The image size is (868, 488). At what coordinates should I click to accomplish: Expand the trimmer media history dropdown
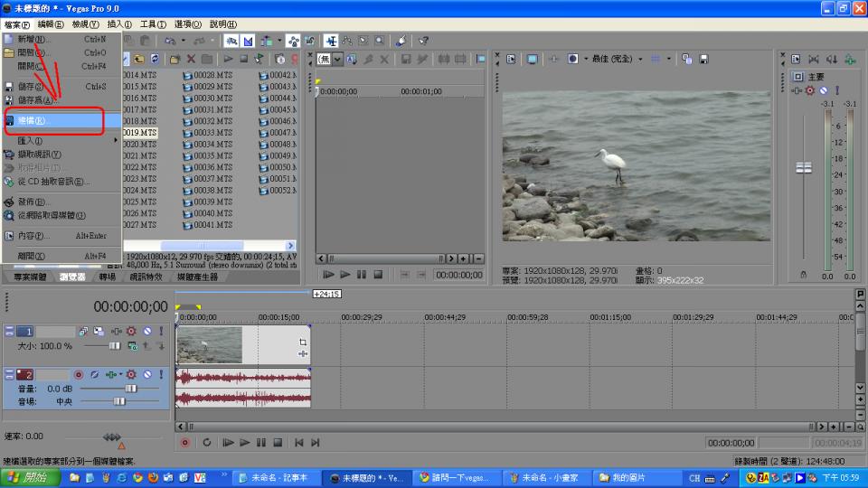tap(338, 59)
